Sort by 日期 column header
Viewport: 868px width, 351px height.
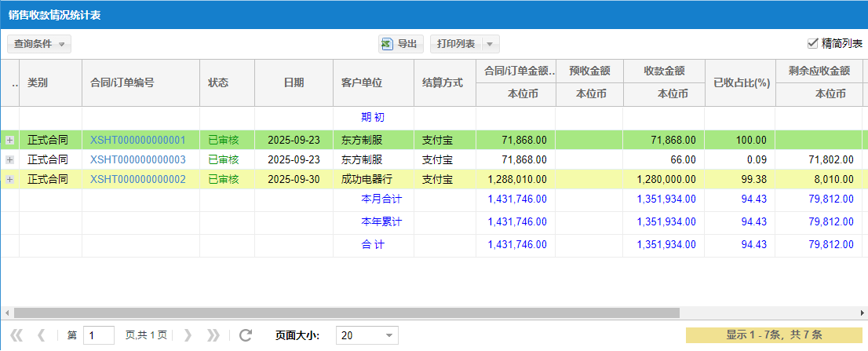pos(294,82)
